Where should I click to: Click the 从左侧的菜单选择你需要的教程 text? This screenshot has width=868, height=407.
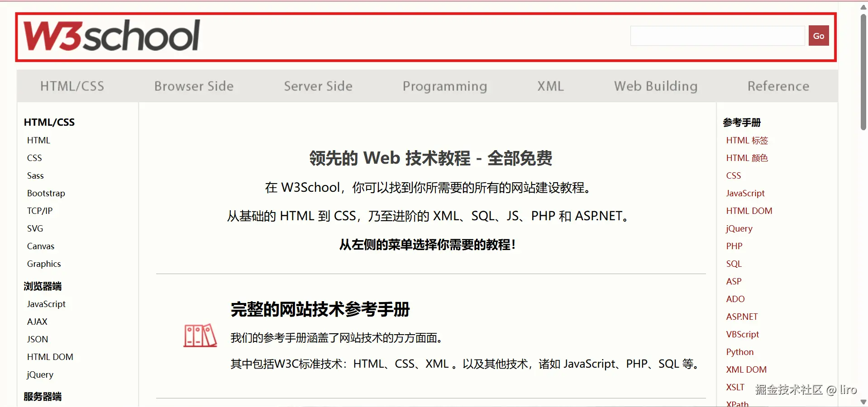[x=428, y=245]
